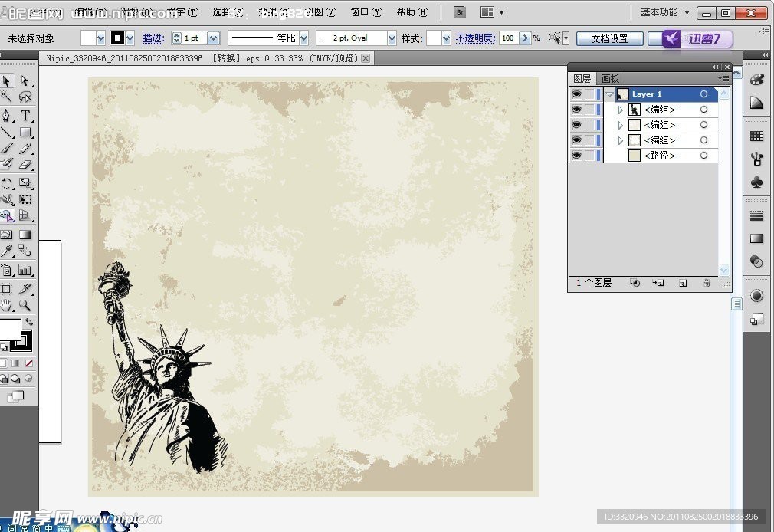Switch to the 图层 tab
The height and width of the screenshot is (532, 774).
coord(582,78)
